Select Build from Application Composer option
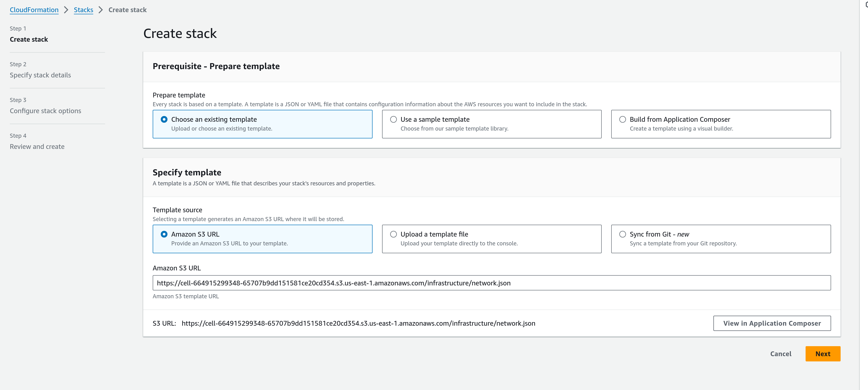Screen dimensions: 868x390 [622, 119]
